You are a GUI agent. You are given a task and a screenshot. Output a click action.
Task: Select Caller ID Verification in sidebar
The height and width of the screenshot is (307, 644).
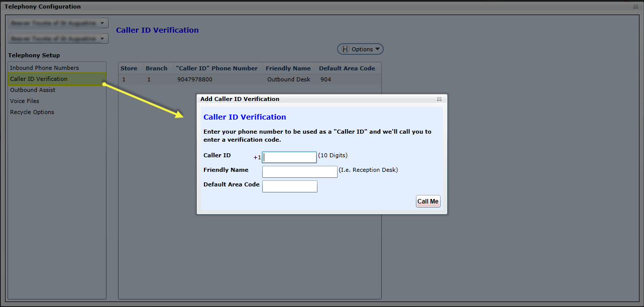pyautogui.click(x=39, y=79)
